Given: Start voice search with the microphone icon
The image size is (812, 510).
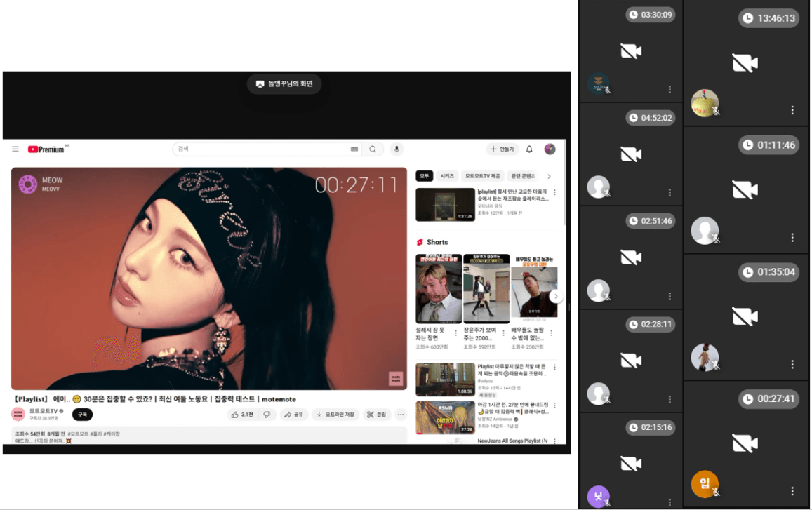Looking at the screenshot, I should coord(397,149).
